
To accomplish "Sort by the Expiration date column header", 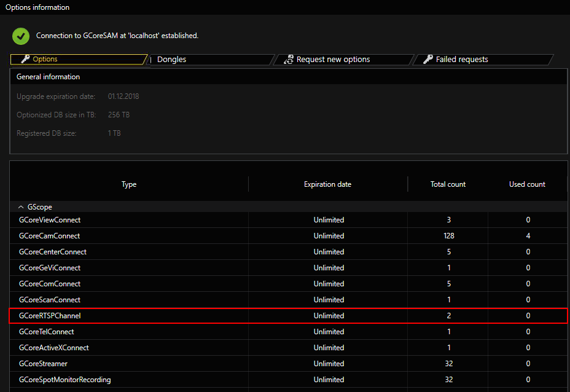I will tap(327, 184).
